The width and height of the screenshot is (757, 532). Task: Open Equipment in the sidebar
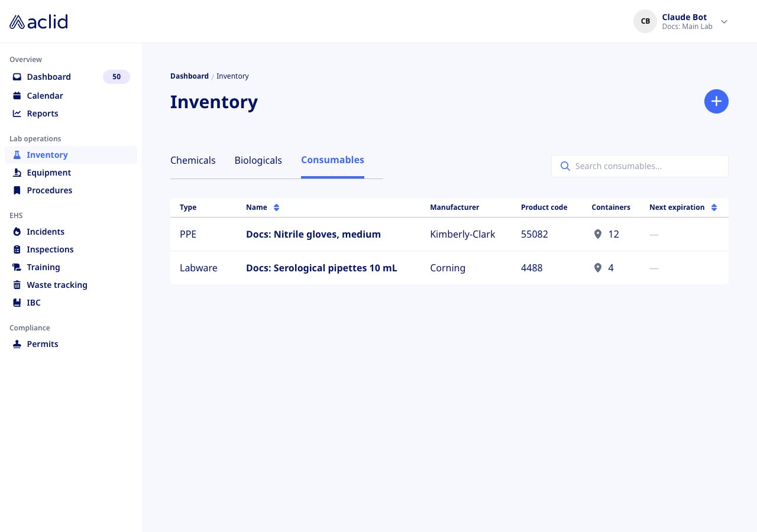pyautogui.click(x=71, y=173)
